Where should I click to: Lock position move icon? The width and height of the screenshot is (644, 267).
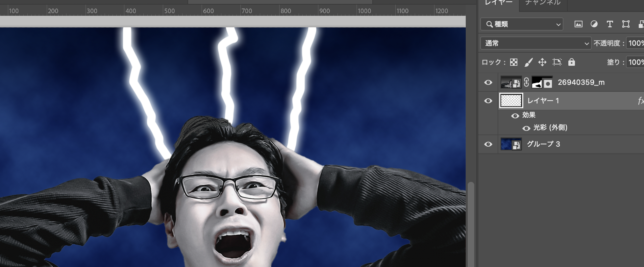(542, 62)
